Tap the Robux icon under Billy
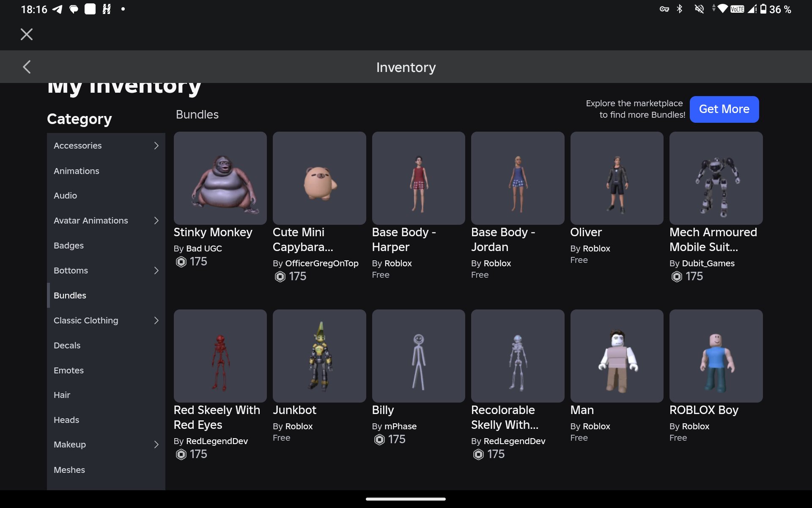The width and height of the screenshot is (812, 508). tap(379, 440)
